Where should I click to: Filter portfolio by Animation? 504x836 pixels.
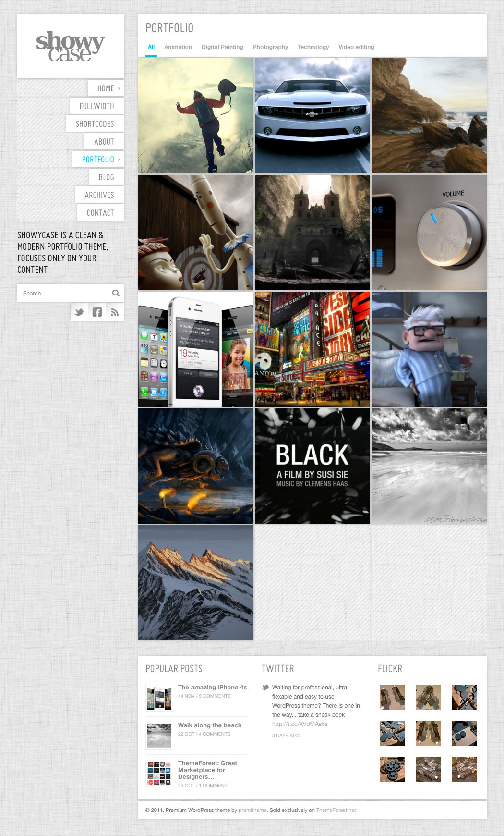point(178,47)
